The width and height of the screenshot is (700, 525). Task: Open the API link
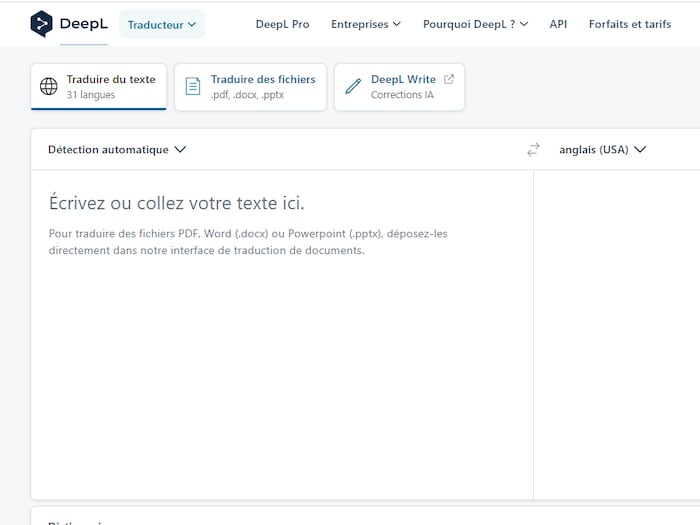click(x=558, y=24)
